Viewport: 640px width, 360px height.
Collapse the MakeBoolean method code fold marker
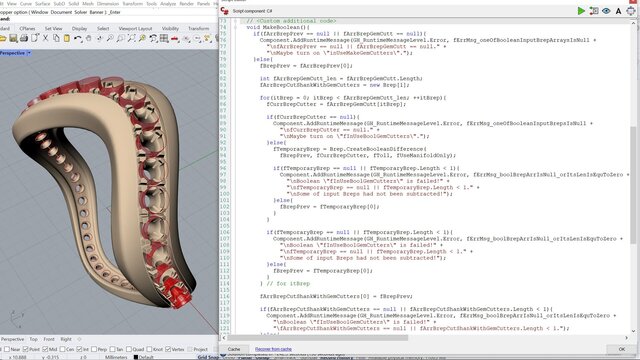click(235, 27)
